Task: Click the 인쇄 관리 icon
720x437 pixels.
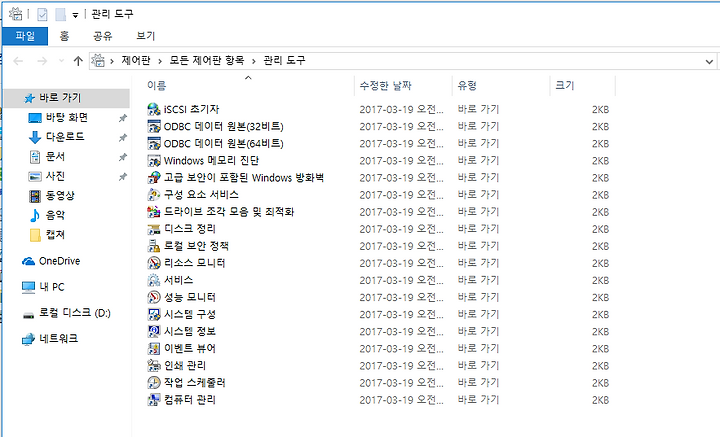Action: tap(153, 365)
